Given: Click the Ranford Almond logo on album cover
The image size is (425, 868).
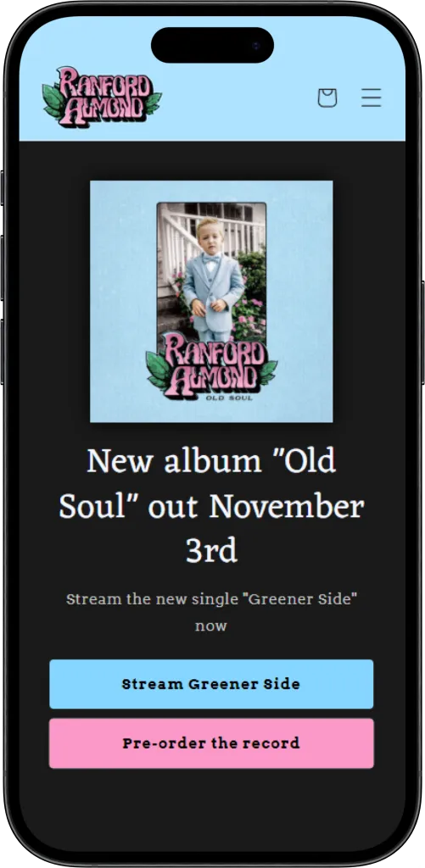Looking at the screenshot, I should tap(211, 364).
